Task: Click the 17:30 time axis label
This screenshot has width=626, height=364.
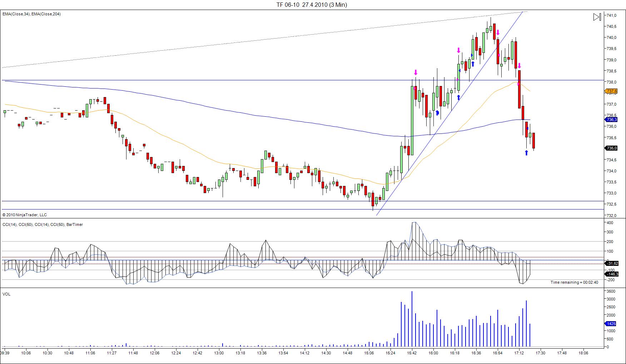Action: click(x=541, y=353)
